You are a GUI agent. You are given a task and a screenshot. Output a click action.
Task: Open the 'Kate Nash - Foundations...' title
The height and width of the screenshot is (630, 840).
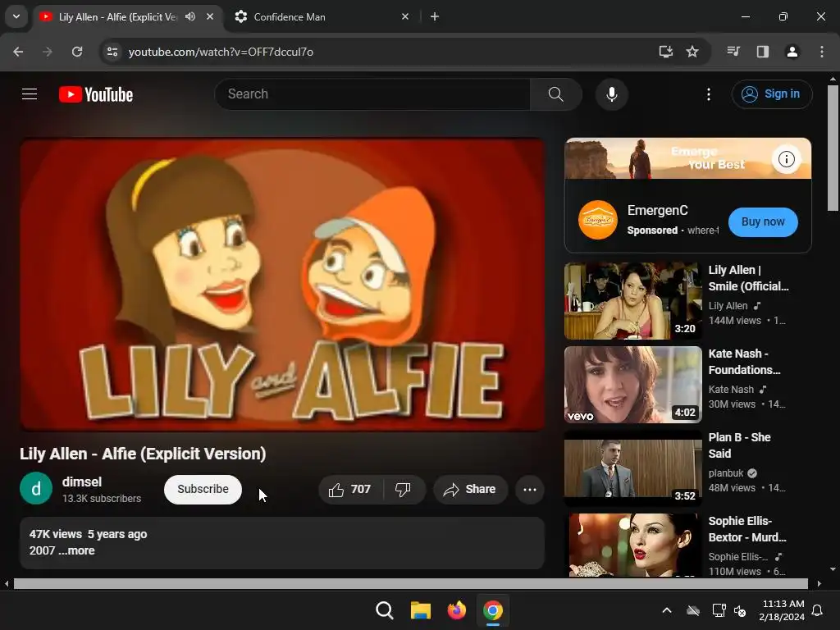744,362
